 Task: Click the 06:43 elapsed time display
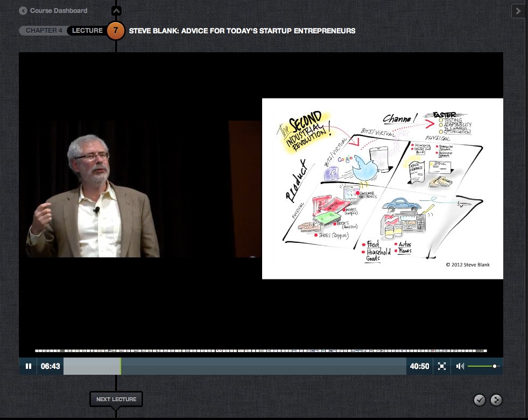50,366
